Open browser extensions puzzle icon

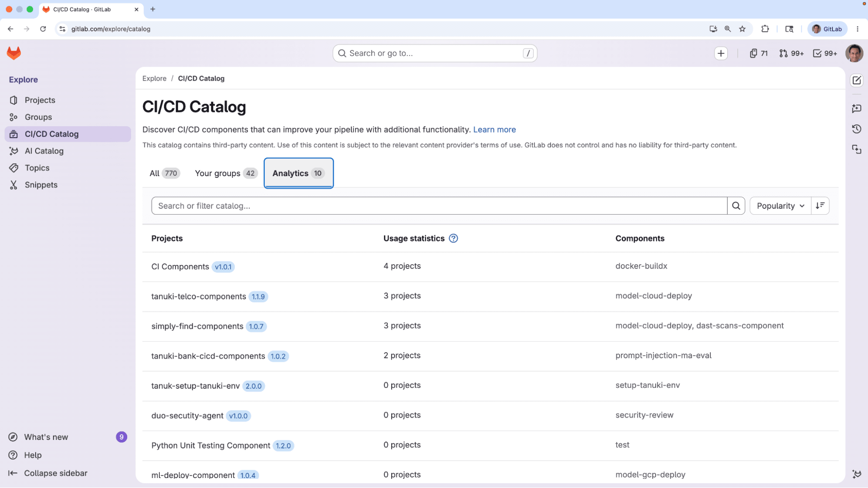tap(765, 29)
